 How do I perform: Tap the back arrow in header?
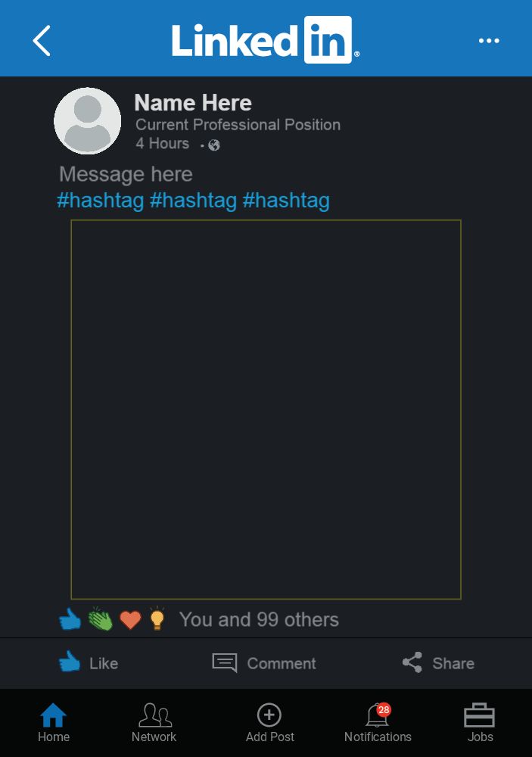click(x=42, y=40)
